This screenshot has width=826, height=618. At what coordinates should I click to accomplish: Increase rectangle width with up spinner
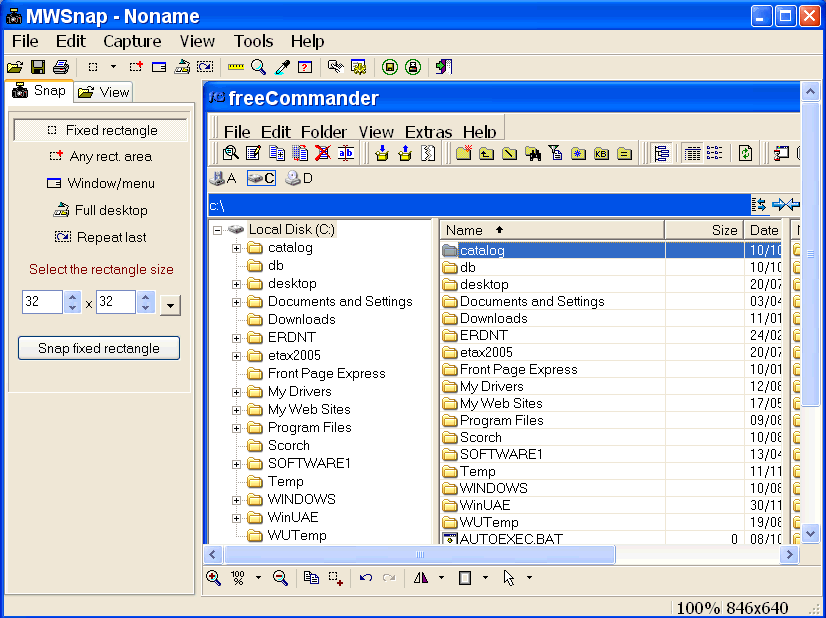click(x=73, y=297)
